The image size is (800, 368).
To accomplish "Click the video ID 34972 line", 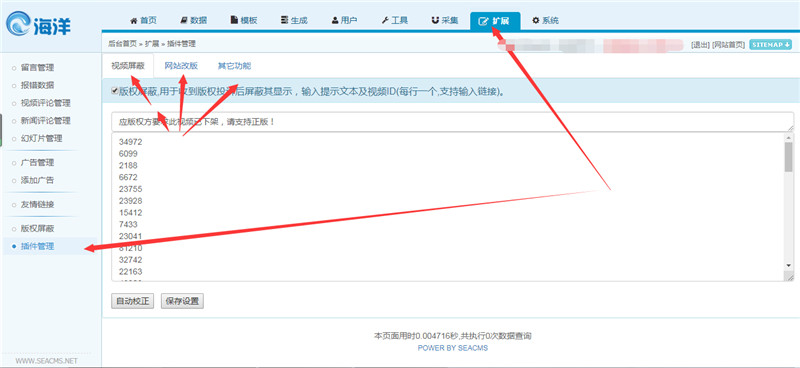I will click(x=130, y=142).
